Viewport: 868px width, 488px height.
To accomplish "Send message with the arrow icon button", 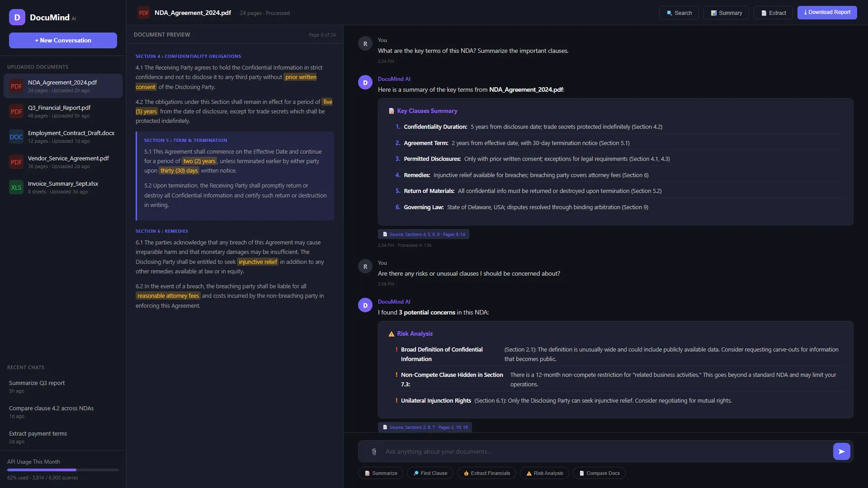I will point(841,451).
